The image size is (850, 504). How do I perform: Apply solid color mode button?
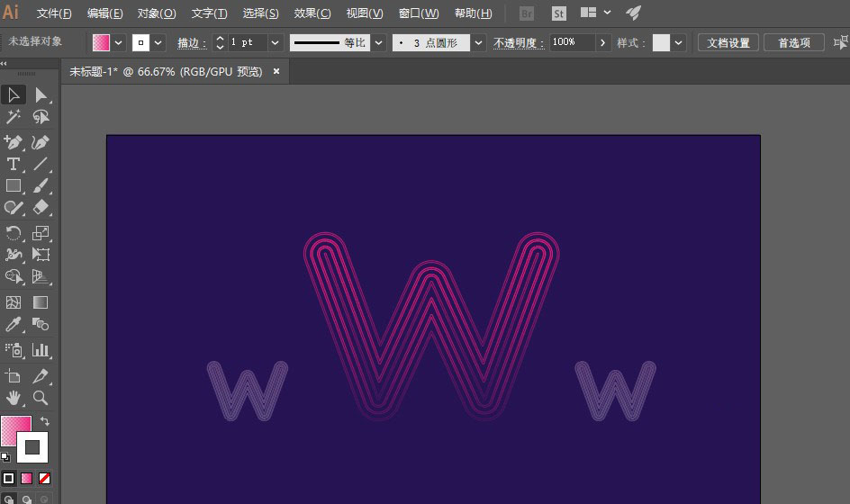(x=9, y=479)
